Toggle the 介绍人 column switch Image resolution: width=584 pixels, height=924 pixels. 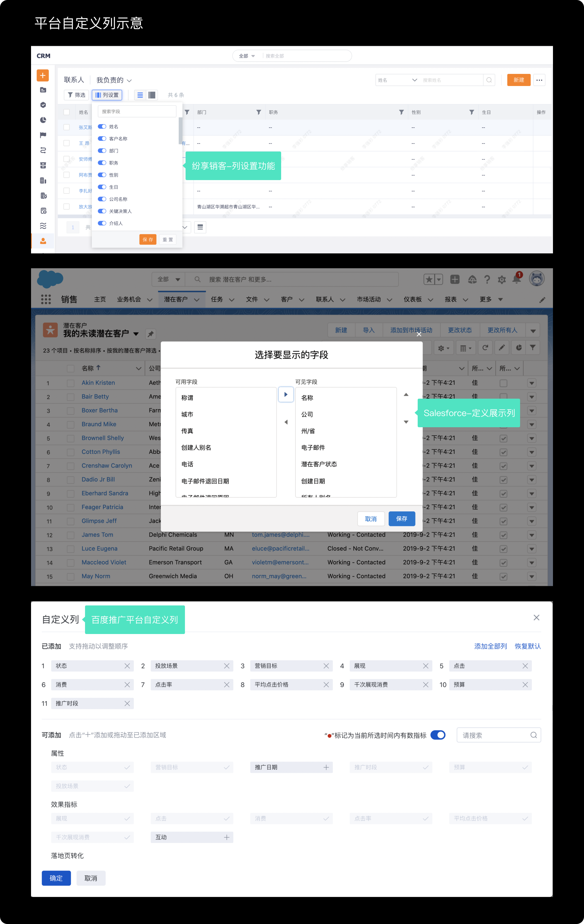click(x=102, y=223)
